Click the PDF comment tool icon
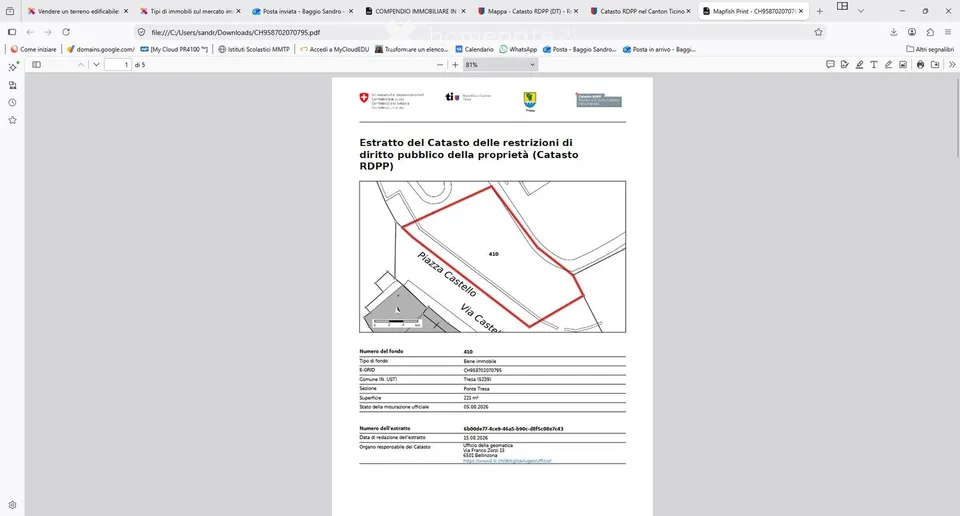This screenshot has height=516, width=960. coord(830,64)
